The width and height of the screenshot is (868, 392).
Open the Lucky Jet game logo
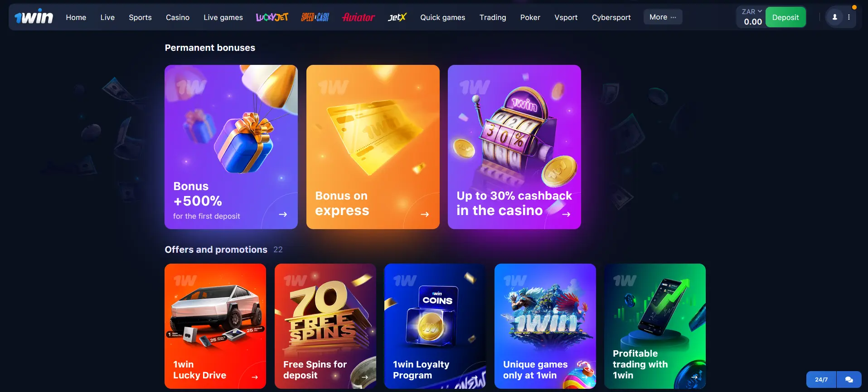(272, 17)
